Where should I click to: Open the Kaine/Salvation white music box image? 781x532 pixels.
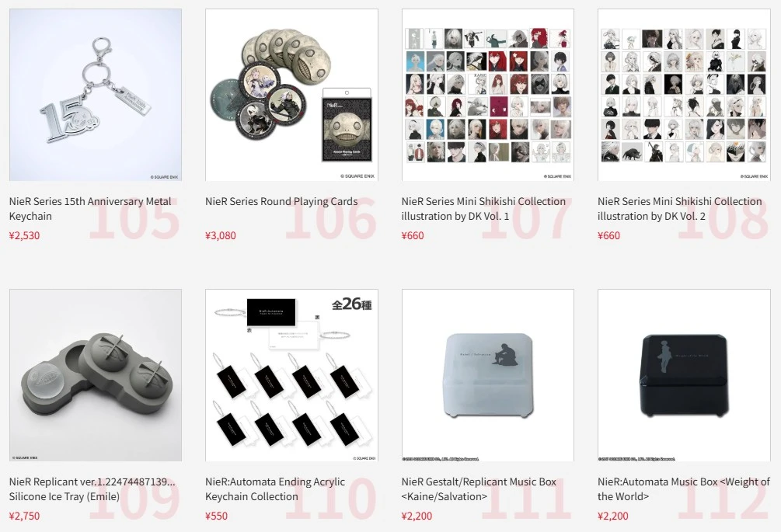[x=487, y=375]
